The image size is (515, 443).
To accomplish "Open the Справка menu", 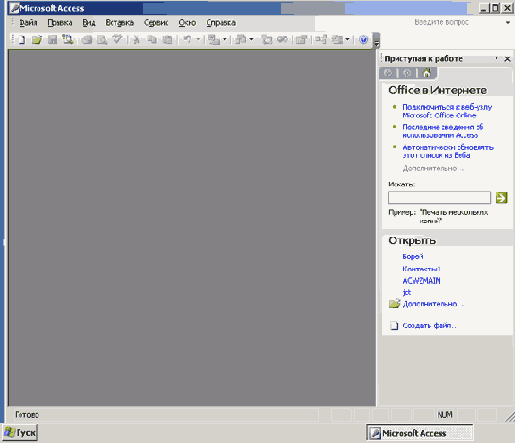I will click(x=221, y=23).
